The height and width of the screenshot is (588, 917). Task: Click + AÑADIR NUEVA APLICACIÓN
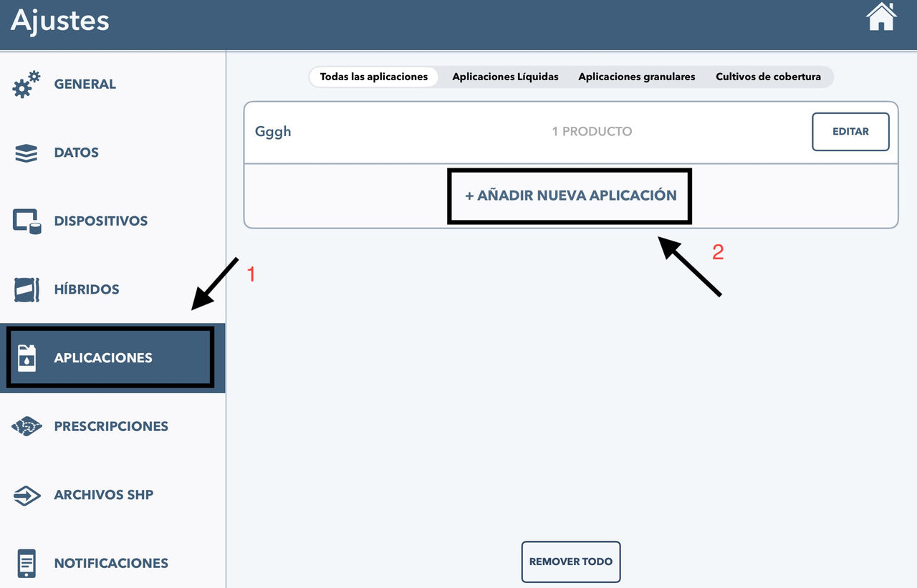[570, 196]
